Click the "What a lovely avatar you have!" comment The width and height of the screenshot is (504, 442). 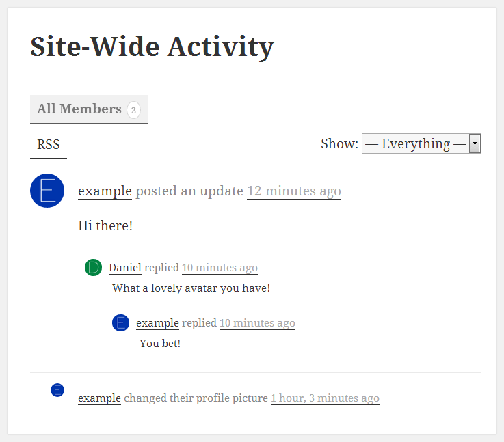click(191, 288)
